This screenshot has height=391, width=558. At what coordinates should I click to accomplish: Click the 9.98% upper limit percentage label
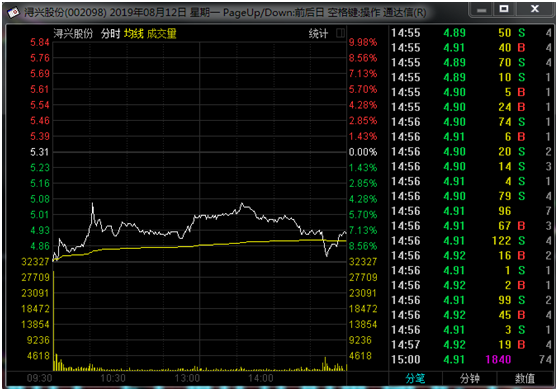(x=363, y=42)
